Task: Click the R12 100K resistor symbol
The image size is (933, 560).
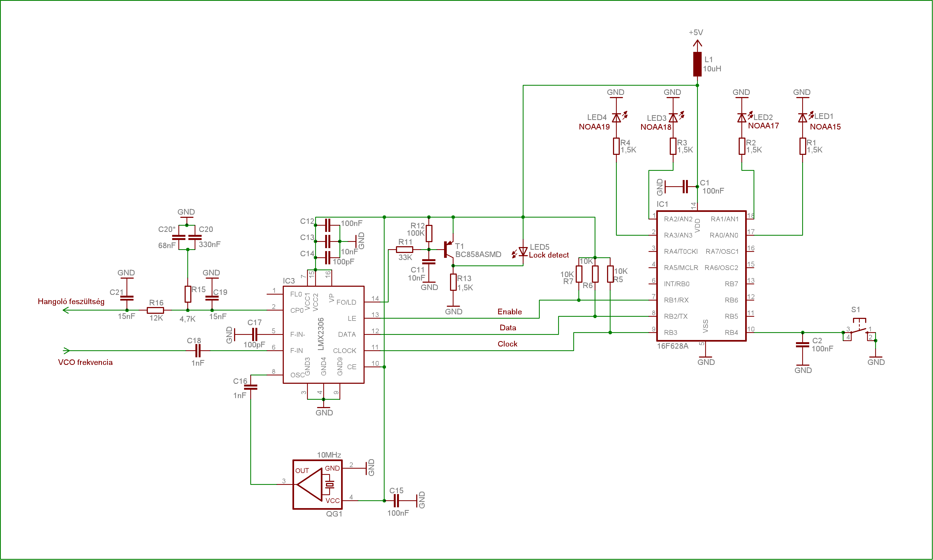Action: (x=429, y=234)
